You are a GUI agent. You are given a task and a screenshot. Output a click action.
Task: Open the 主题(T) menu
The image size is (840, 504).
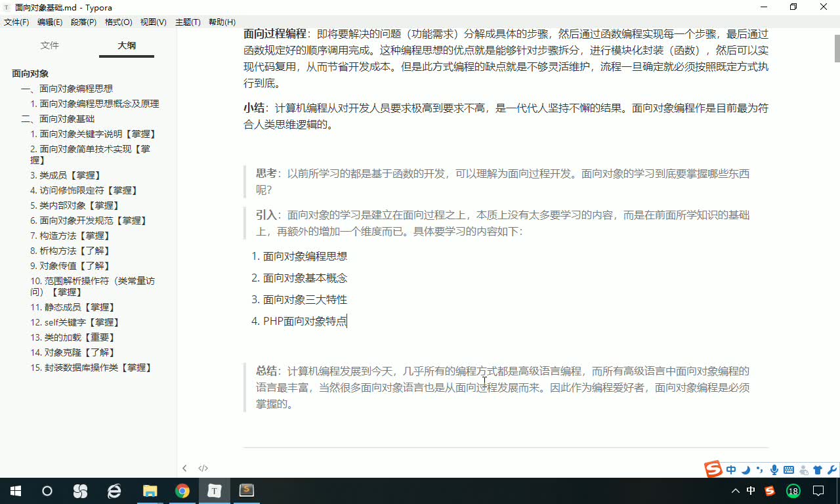[x=188, y=22]
